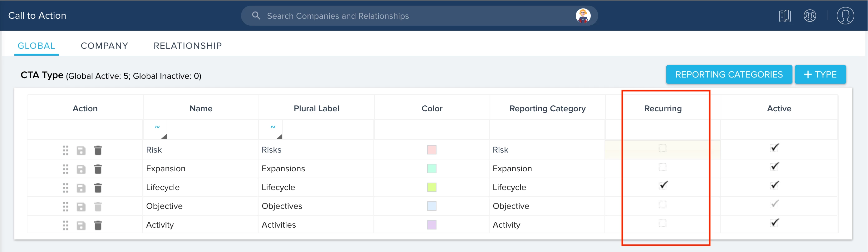Save the Risk row
The height and width of the screenshot is (252, 868).
tap(81, 150)
